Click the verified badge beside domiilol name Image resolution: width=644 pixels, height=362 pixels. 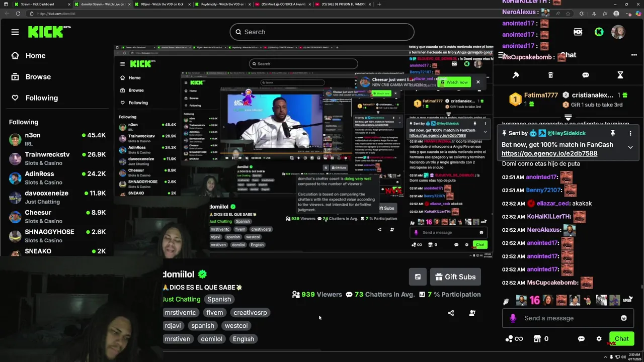(202, 274)
